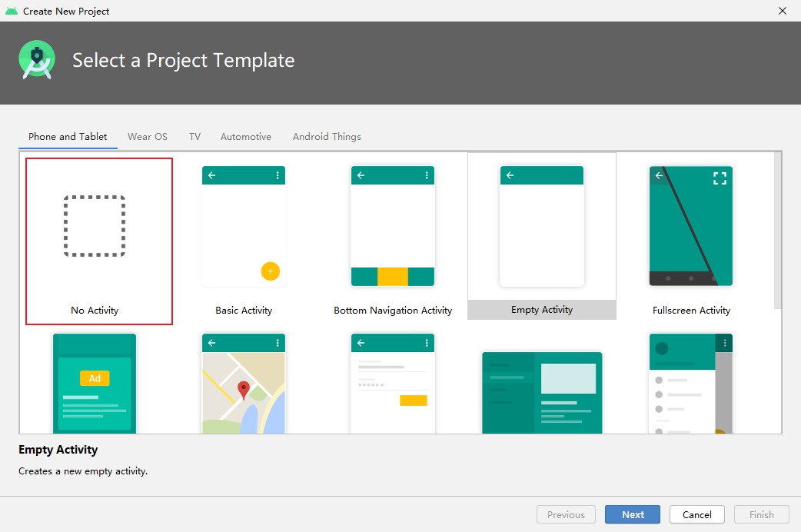The image size is (801, 532).
Task: Choose the Fullscreen Activity template
Action: coord(691,226)
